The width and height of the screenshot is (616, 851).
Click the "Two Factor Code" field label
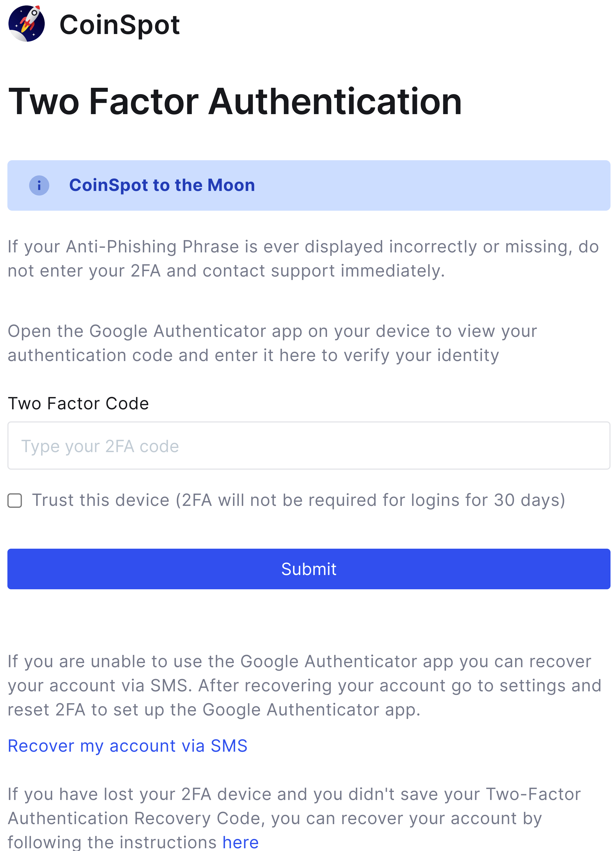click(78, 404)
